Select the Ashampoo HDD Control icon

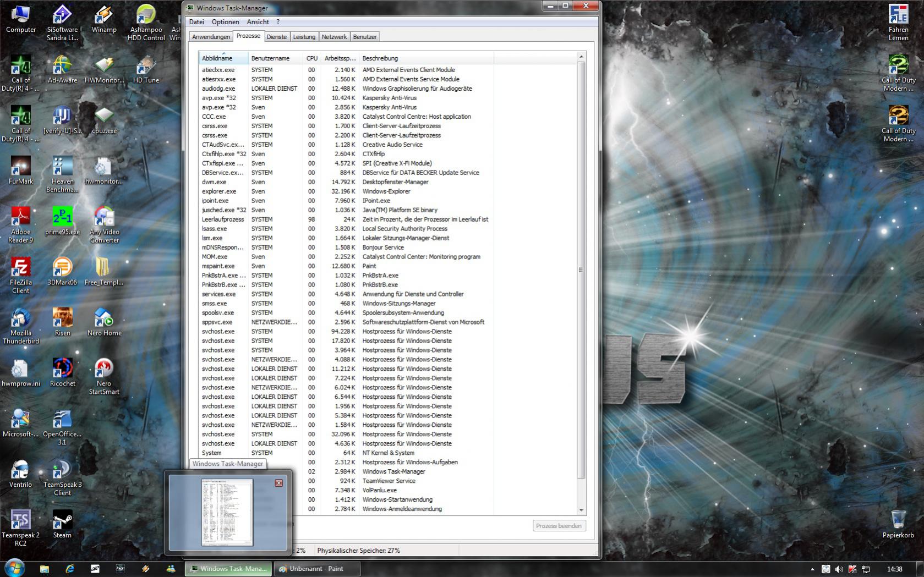(x=146, y=23)
